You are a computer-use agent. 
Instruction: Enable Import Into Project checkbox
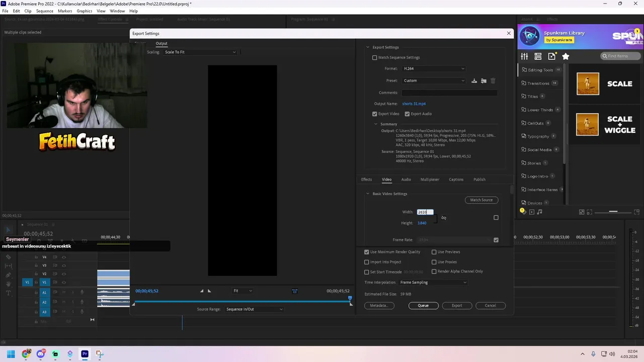(367, 262)
